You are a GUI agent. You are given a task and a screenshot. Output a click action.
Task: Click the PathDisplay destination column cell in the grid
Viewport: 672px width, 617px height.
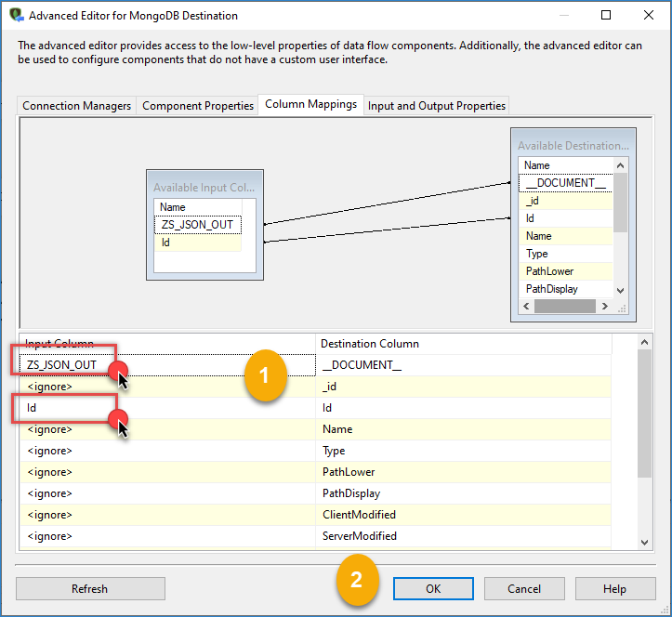coord(463,493)
